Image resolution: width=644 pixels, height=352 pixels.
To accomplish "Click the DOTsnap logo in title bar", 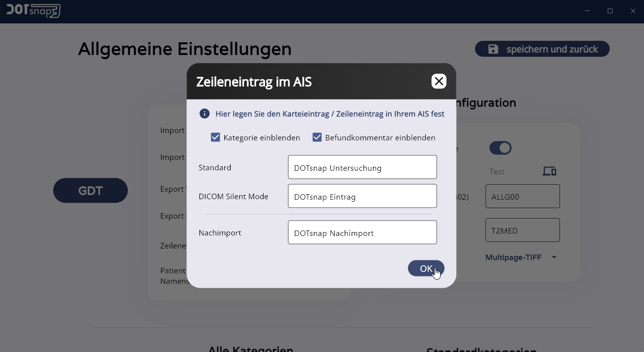I will click(33, 10).
